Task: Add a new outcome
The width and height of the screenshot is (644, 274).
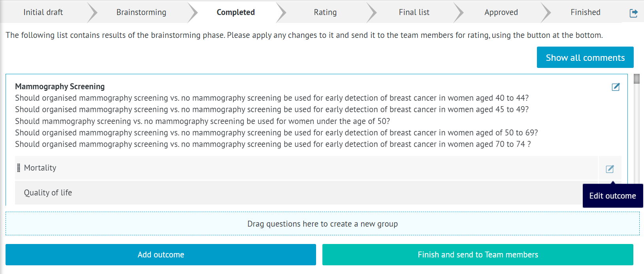Action: coord(160,255)
